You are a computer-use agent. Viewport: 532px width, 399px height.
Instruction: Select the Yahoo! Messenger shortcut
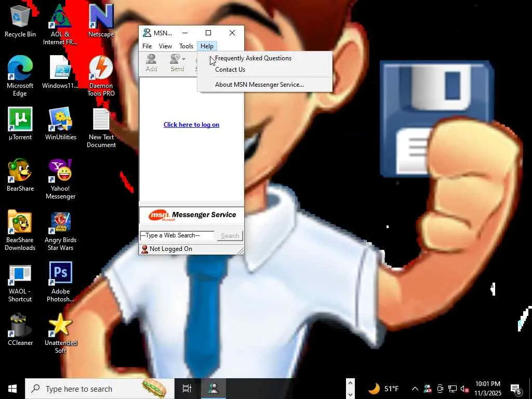tap(60, 179)
